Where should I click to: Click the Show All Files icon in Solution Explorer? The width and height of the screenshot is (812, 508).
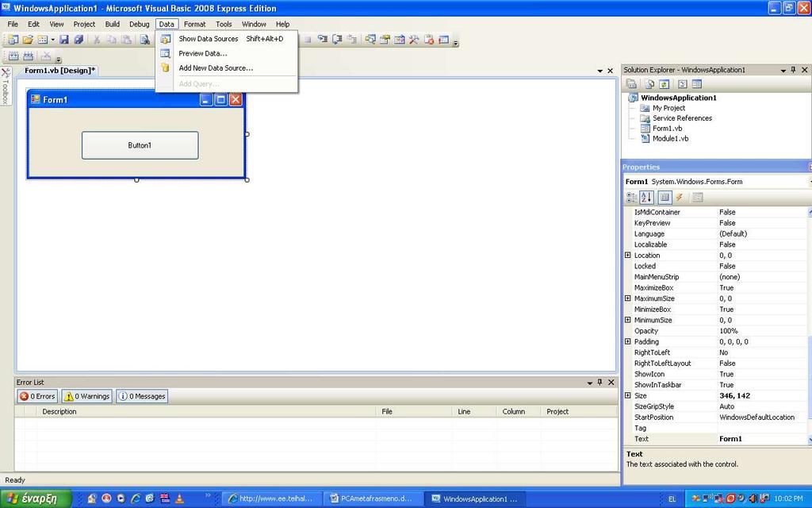[649, 84]
